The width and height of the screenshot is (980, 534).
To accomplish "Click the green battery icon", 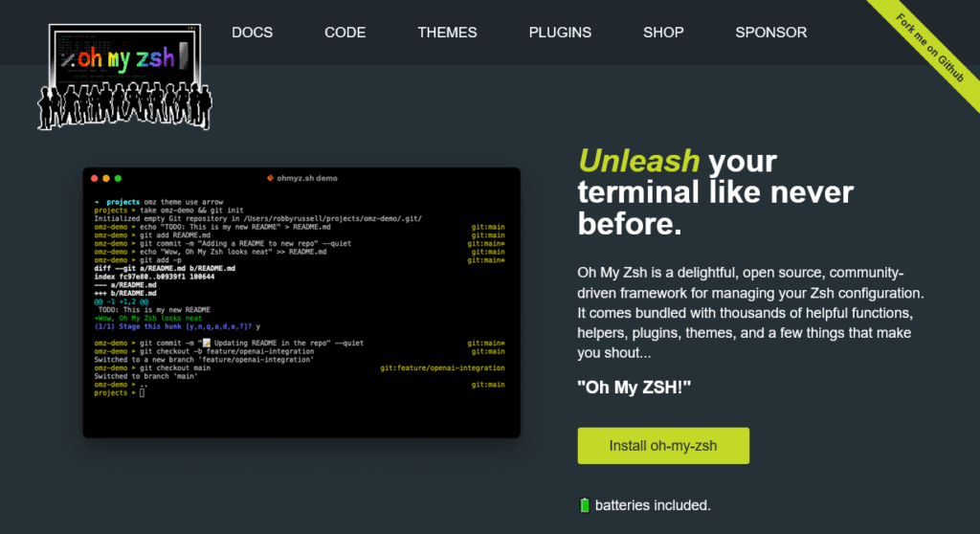I will tap(585, 505).
